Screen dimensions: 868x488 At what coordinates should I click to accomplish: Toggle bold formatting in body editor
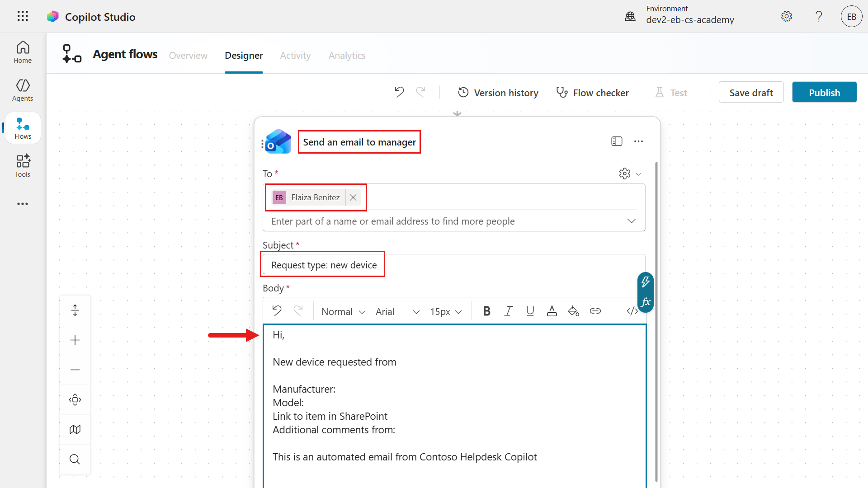coord(486,311)
